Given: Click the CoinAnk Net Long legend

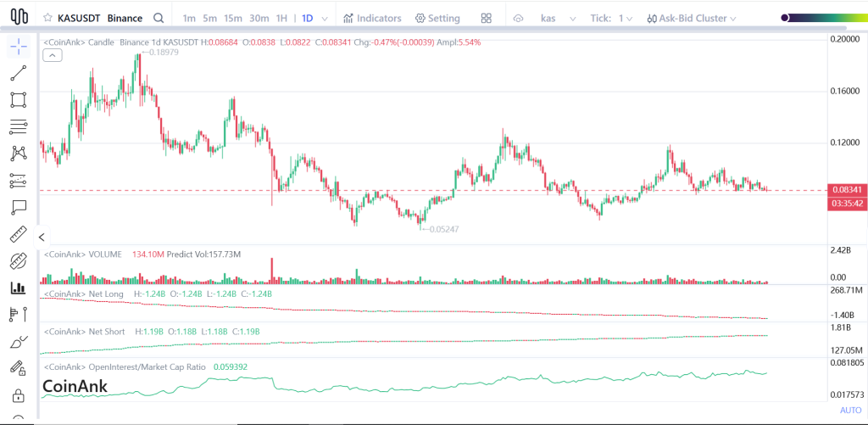Looking at the screenshot, I should click(83, 294).
